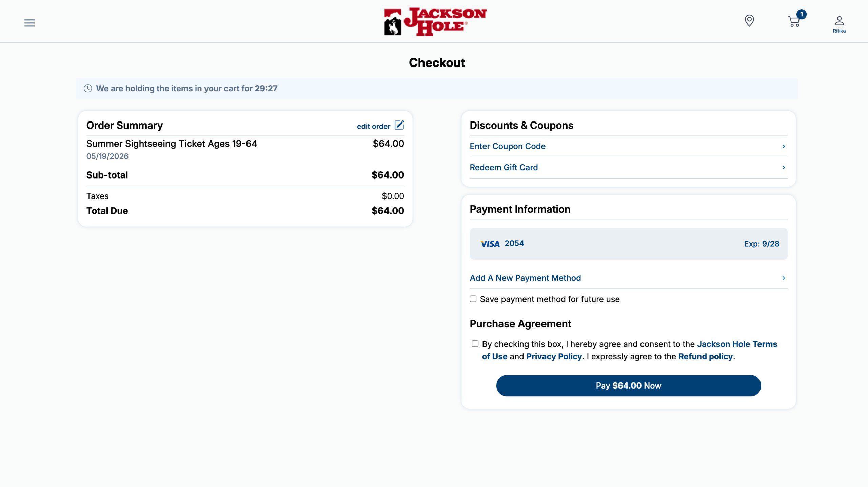The height and width of the screenshot is (487, 868).
Task: Click the ticket date 05/19/2026
Action: coord(107,156)
